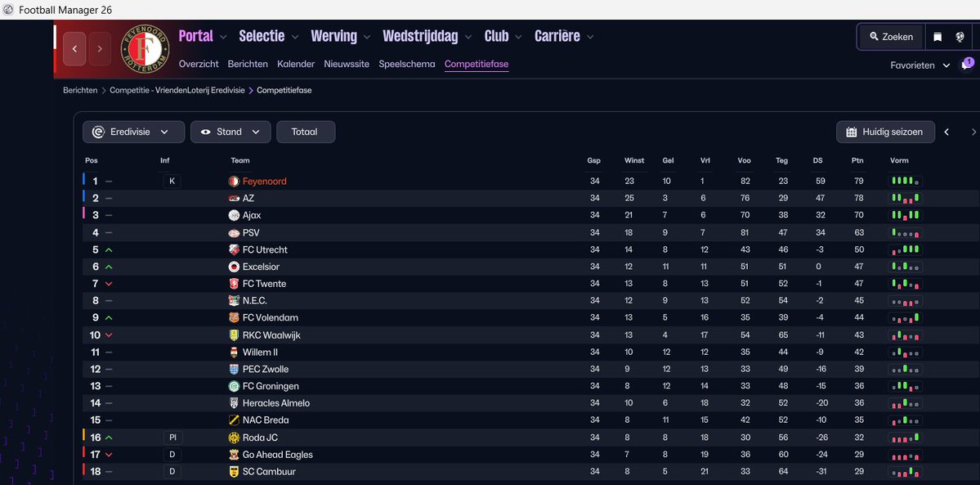The width and height of the screenshot is (980, 485).
Task: Go to previous season with left chevron
Action: tap(946, 132)
